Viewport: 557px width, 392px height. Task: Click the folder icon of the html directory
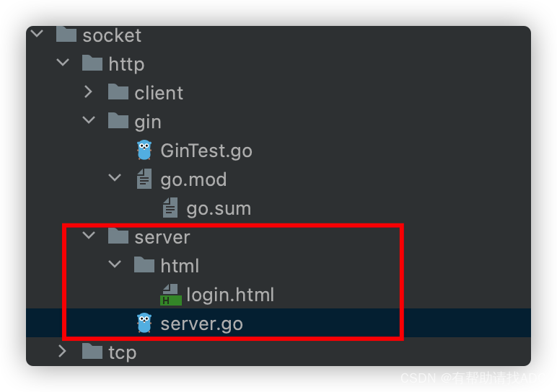coord(144,264)
